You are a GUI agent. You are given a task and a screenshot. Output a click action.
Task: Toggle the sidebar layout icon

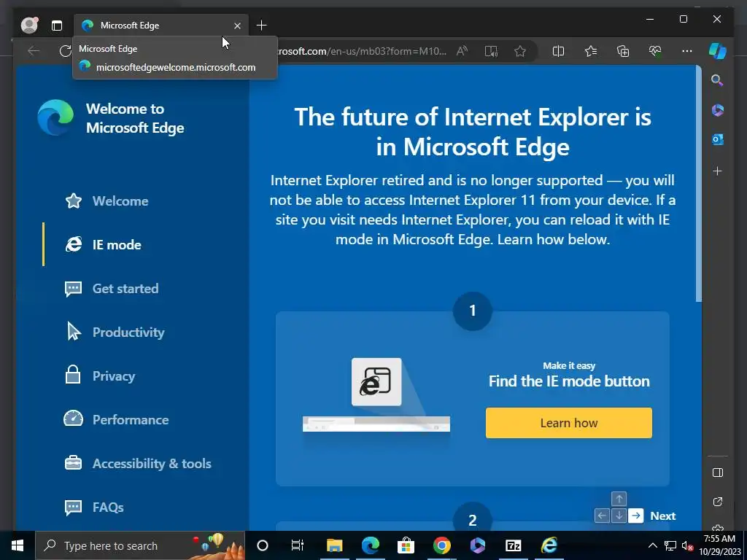click(x=718, y=472)
